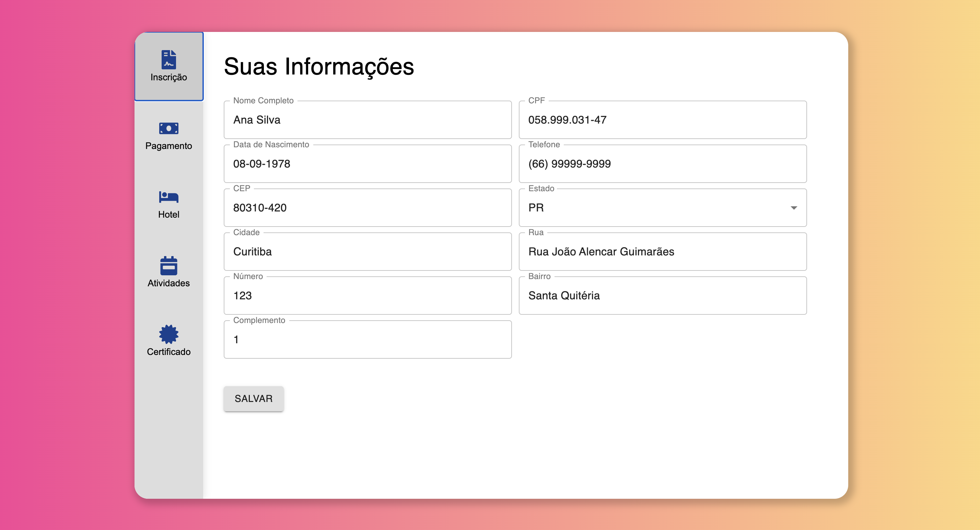Click the Pagamento money icon
This screenshot has width=980, height=530.
coord(168,128)
